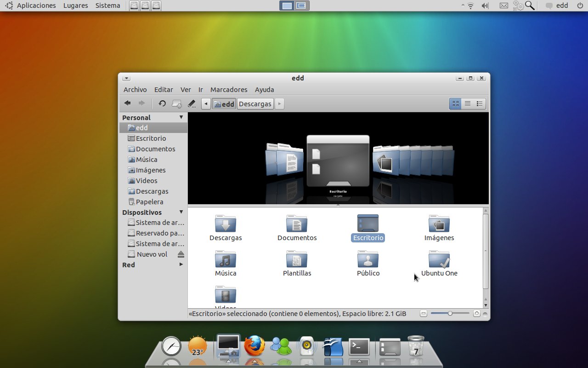This screenshot has height=368, width=588.
Task: Open Lugares in the top panel
Action: click(76, 6)
